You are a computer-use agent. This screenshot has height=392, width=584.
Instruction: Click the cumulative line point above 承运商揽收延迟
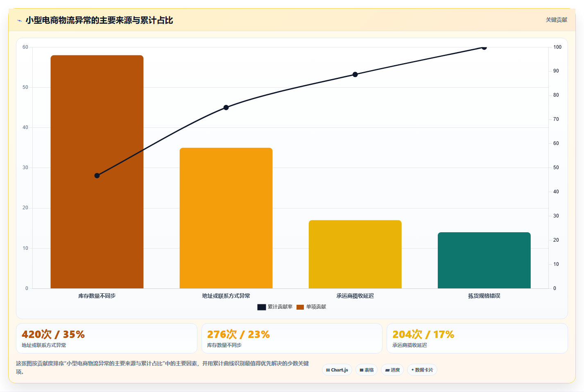(355, 75)
